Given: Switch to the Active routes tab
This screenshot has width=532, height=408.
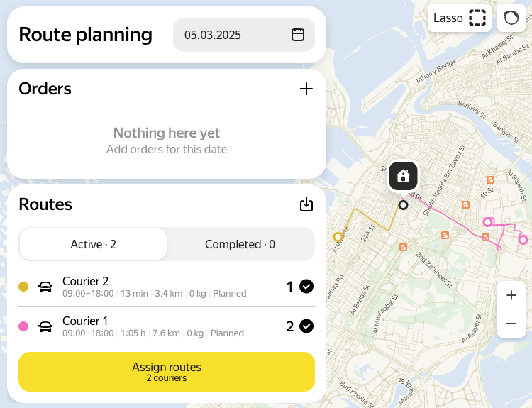Looking at the screenshot, I should point(93,244).
